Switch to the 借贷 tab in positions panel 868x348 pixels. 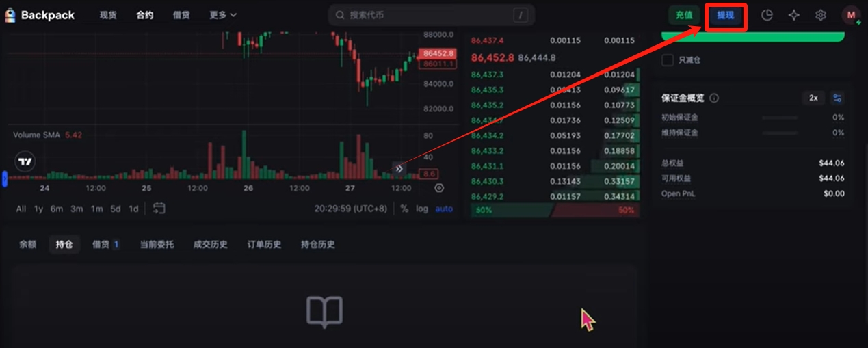pos(106,244)
